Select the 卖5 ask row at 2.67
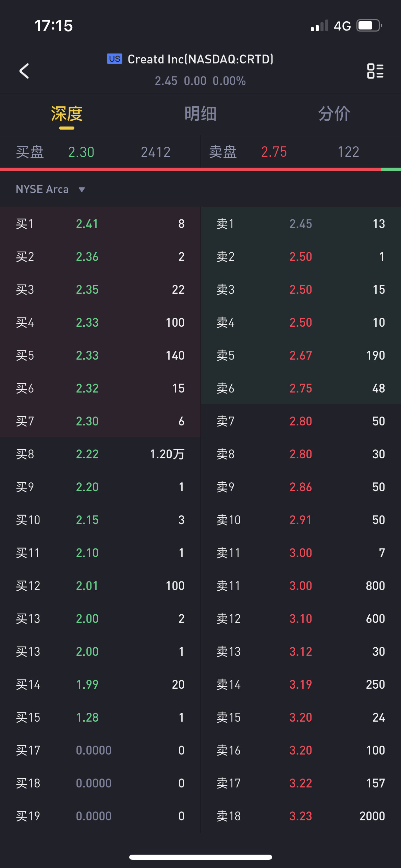Image resolution: width=401 pixels, height=868 pixels. 301,355
